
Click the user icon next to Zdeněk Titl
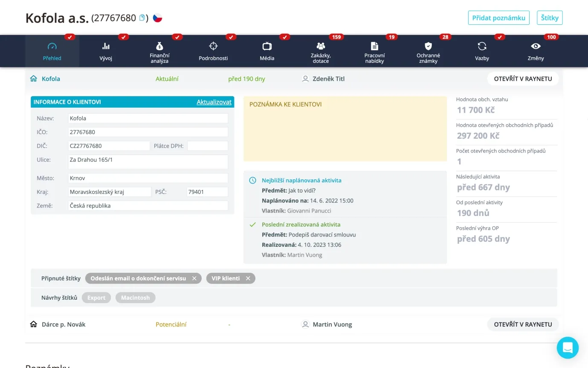tap(305, 79)
